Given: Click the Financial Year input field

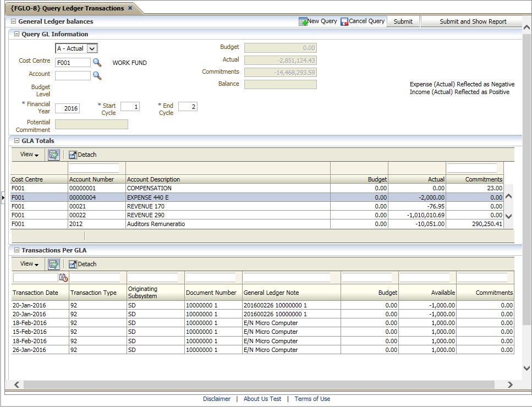Looking at the screenshot, I should coord(67,108).
